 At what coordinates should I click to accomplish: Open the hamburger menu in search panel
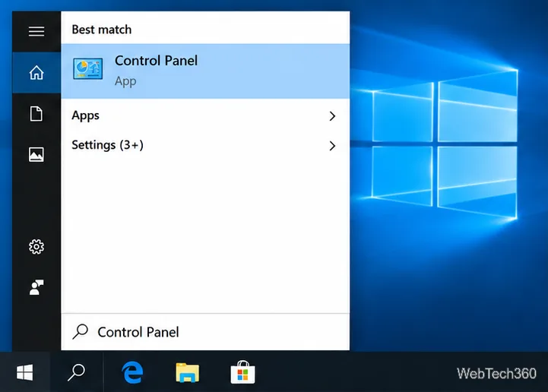pyautogui.click(x=36, y=31)
